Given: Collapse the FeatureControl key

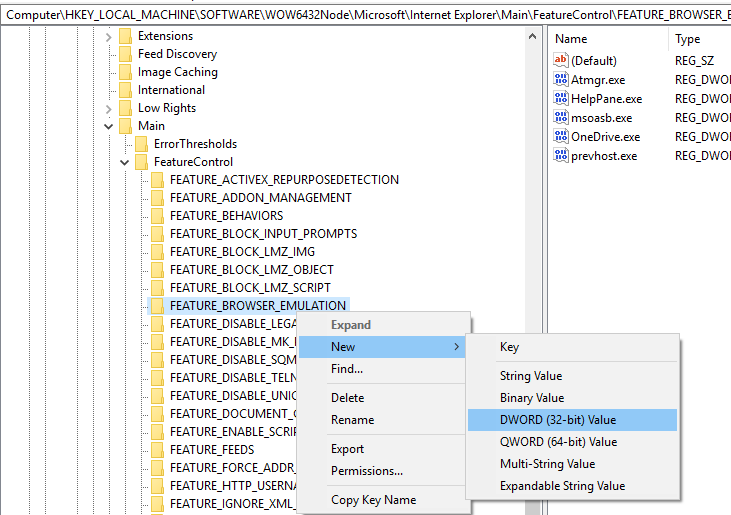Looking at the screenshot, I should pyautogui.click(x=125, y=162).
